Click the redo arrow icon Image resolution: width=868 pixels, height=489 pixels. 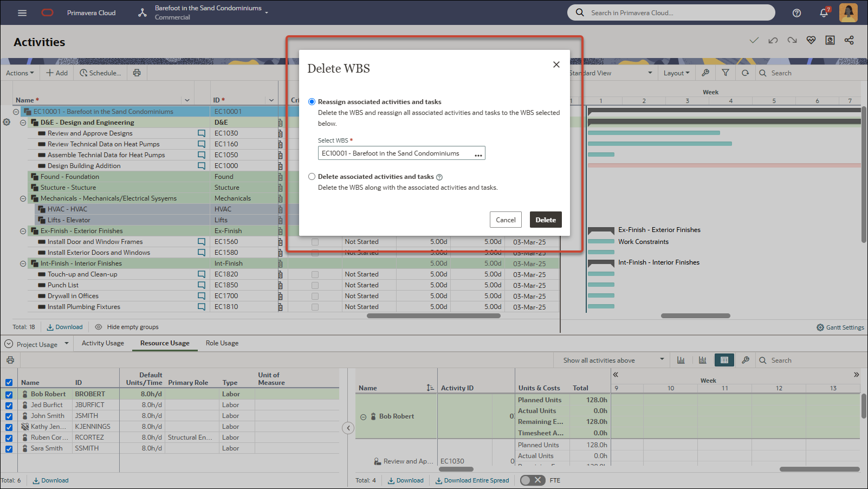click(x=792, y=40)
